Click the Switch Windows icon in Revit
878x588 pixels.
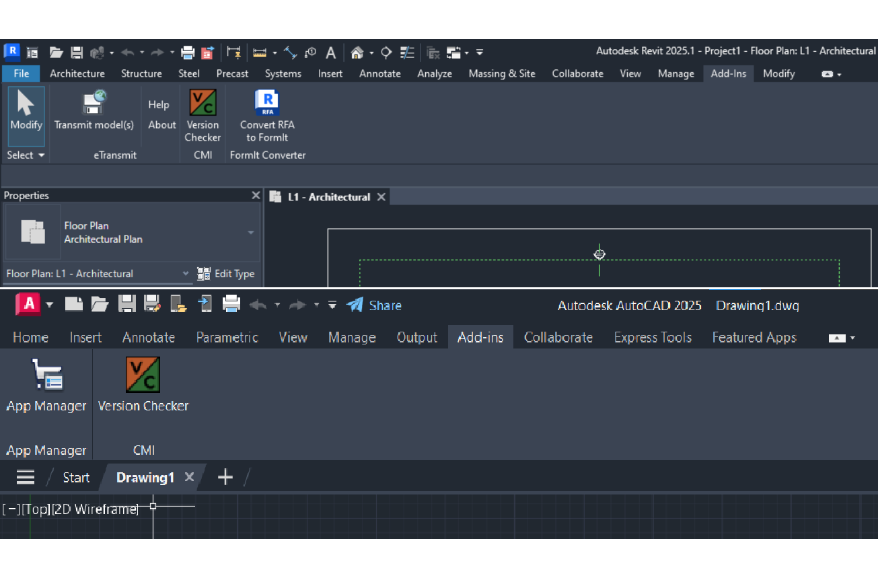(x=453, y=52)
